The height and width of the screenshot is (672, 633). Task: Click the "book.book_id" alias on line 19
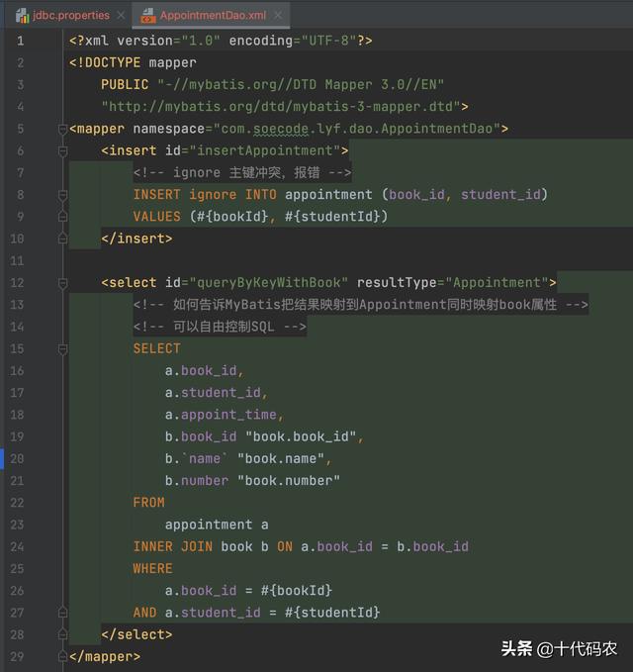[301, 436]
